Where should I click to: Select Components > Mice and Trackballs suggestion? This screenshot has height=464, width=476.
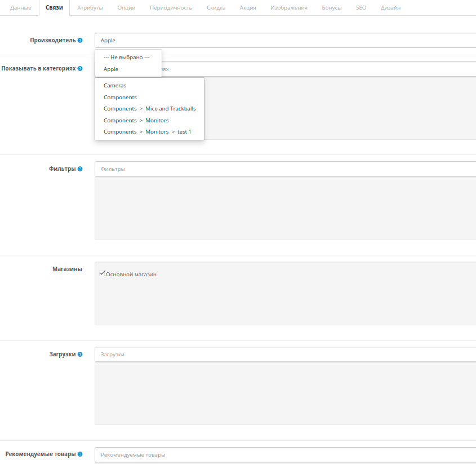point(149,108)
